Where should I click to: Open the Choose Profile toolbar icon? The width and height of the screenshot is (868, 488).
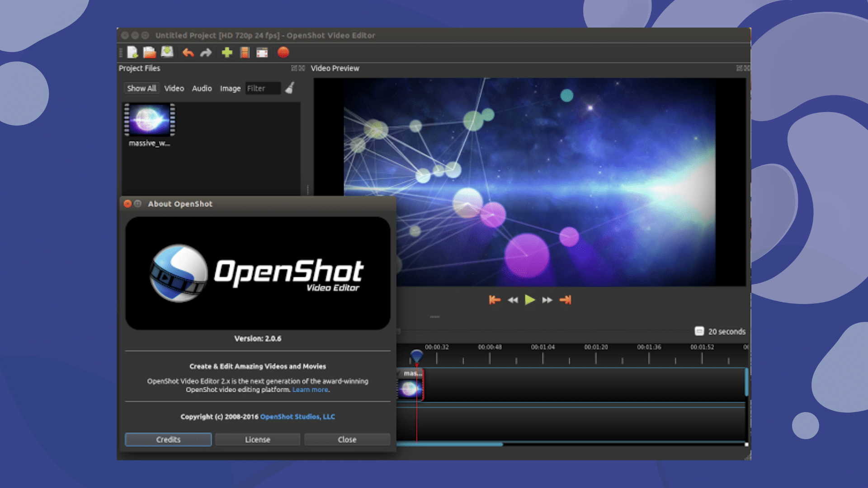pyautogui.click(x=245, y=52)
